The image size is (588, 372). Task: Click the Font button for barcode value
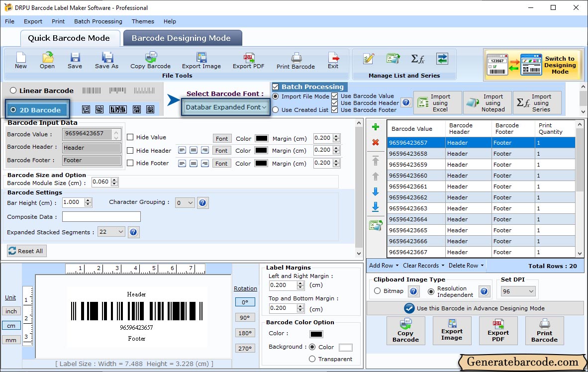pyautogui.click(x=222, y=138)
